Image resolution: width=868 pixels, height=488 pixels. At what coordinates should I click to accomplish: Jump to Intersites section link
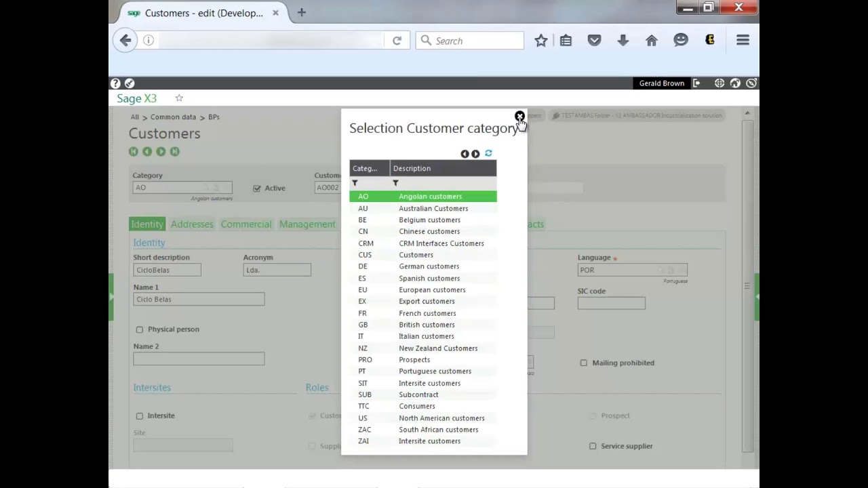152,388
